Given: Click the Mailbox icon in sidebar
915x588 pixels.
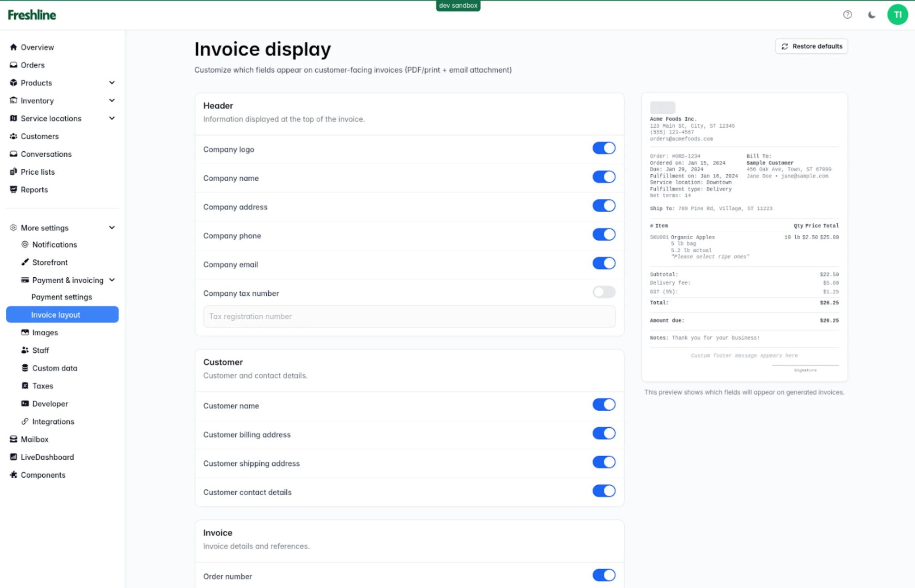Looking at the screenshot, I should point(13,439).
